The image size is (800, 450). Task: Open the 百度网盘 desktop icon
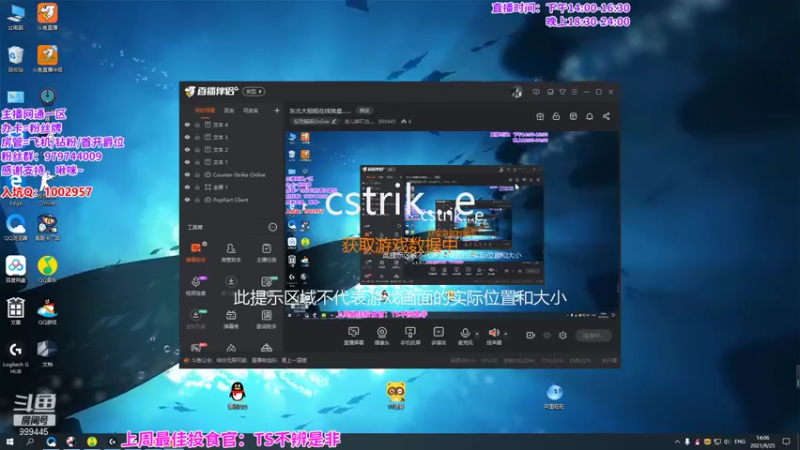coord(15,269)
